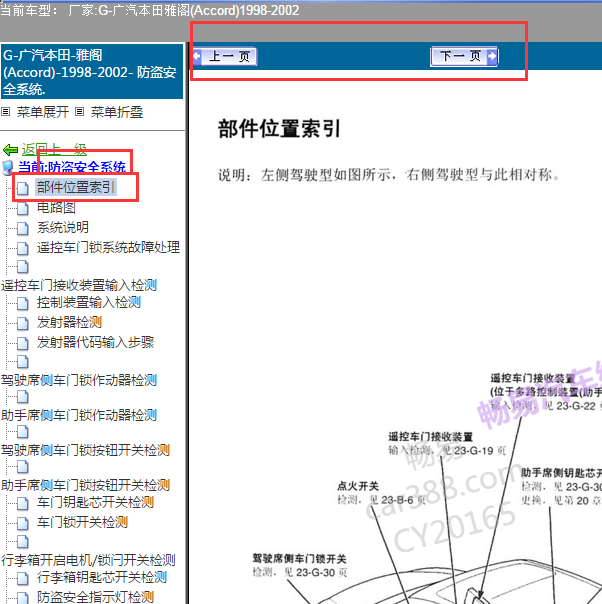Click the 返回上一级 link
Viewport: 602px width, 604px height.
coord(54,149)
